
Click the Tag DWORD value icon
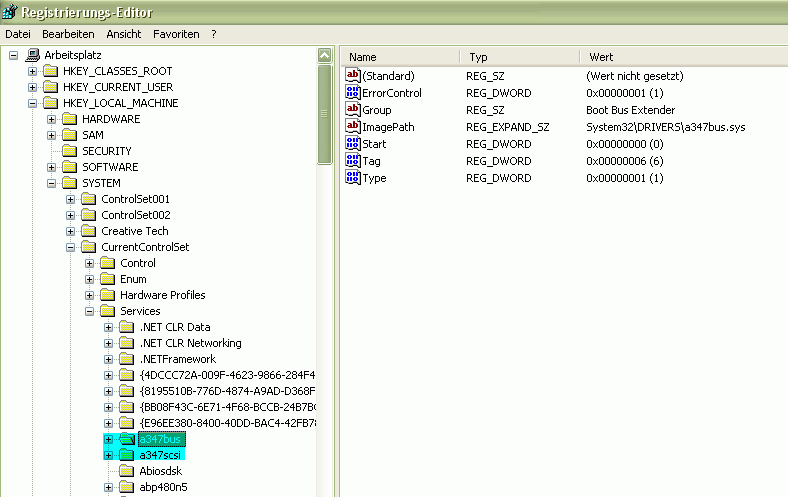pos(353,161)
